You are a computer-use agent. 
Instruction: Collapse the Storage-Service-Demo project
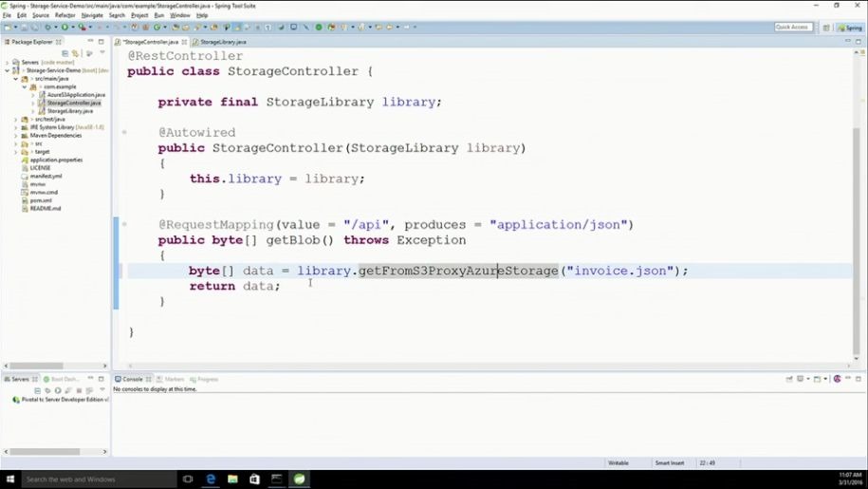[x=8, y=70]
